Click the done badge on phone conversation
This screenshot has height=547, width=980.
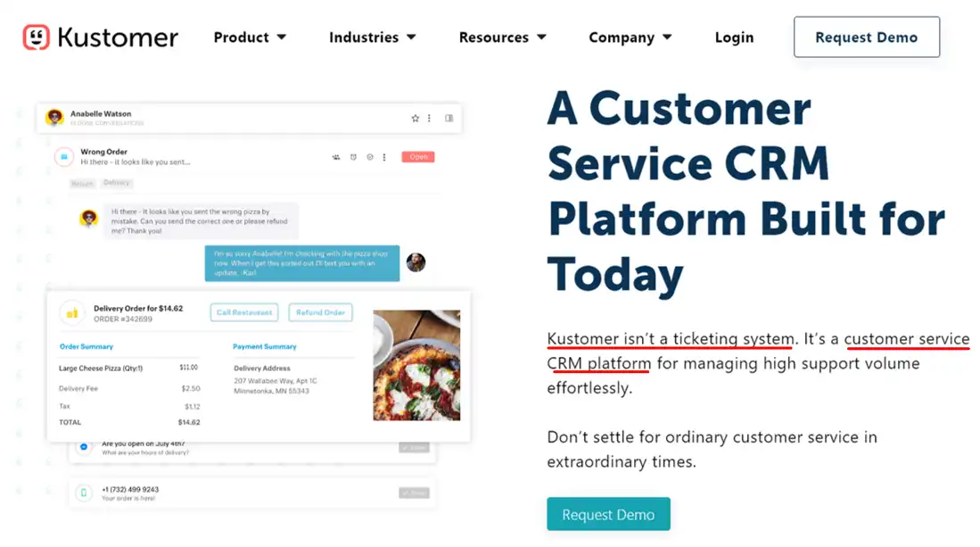(414, 493)
